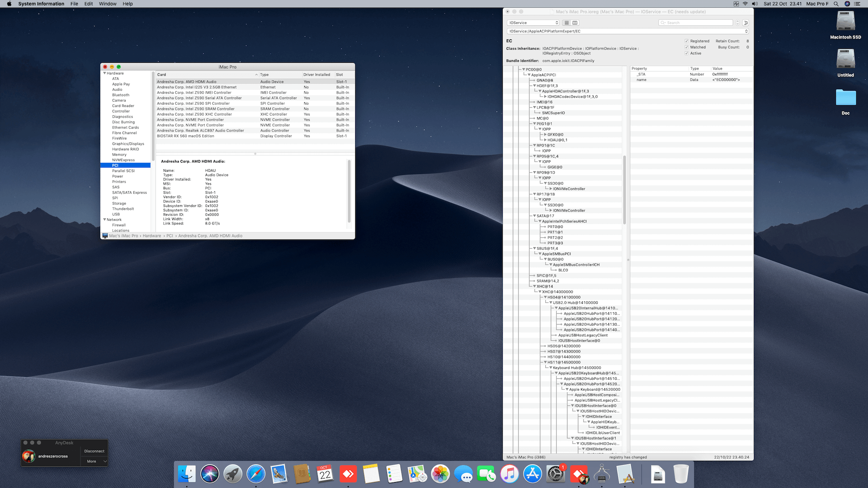Collapse the PC00@0 root node

click(524, 70)
